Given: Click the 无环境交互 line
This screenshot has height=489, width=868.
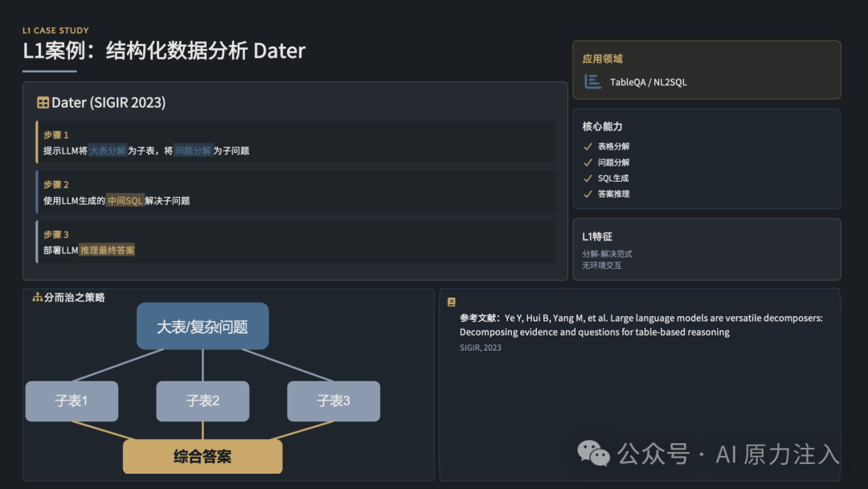Looking at the screenshot, I should tap(602, 265).
